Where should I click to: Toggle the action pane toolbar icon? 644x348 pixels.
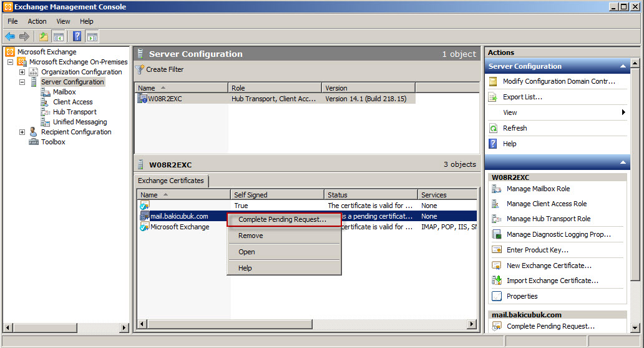pyautogui.click(x=92, y=37)
